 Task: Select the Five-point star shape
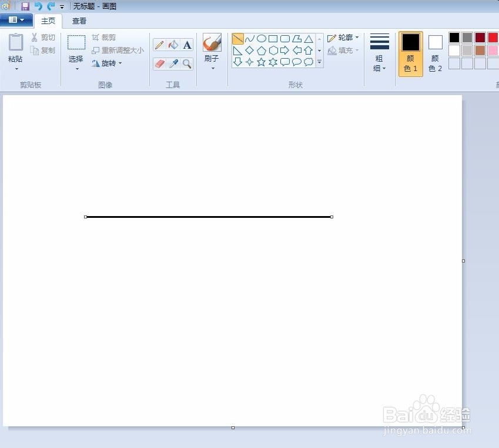[x=262, y=62]
